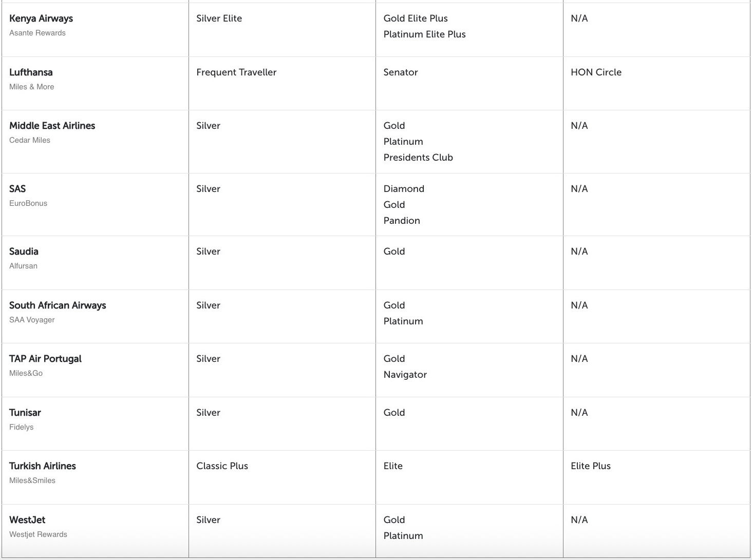The height and width of the screenshot is (560, 752).
Task: Select the Pandion tier text
Action: point(402,221)
